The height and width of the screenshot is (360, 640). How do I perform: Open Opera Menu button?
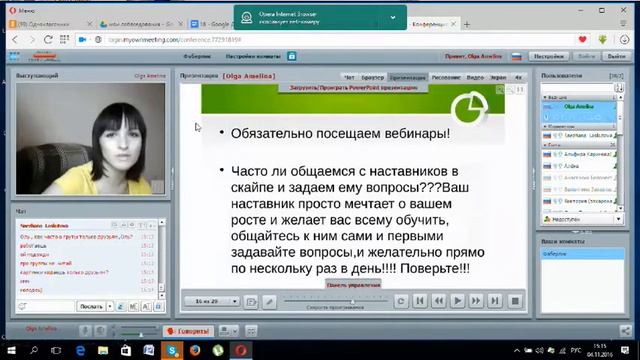point(22,11)
